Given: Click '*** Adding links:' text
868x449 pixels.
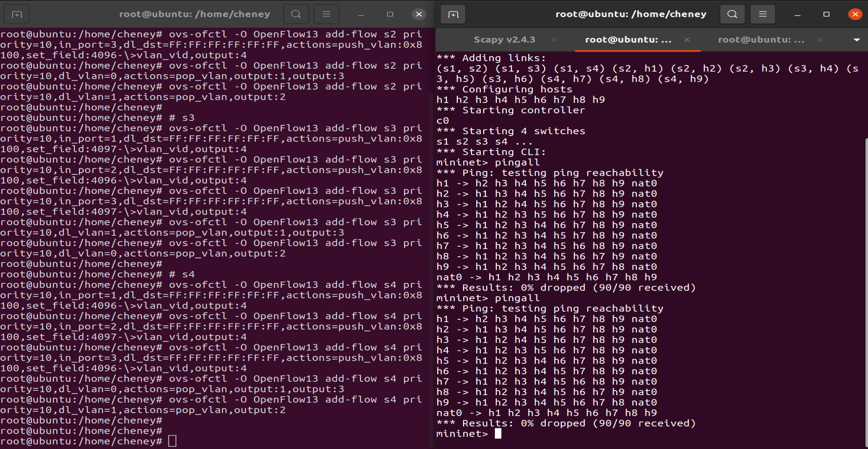Looking at the screenshot, I should (x=491, y=58).
